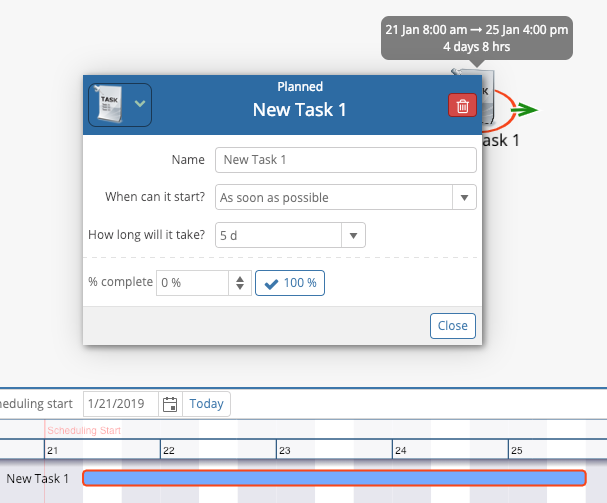Click the '5 d' duration field
607x503 pixels.
278,235
